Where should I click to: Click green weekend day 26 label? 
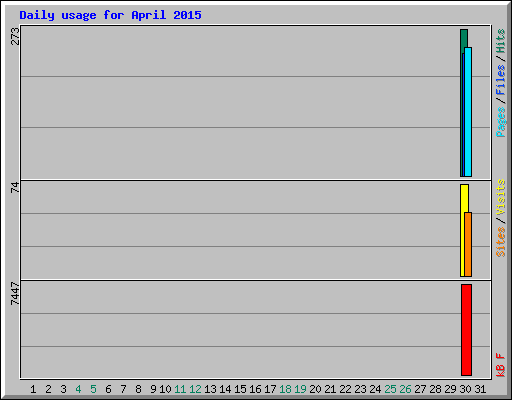(x=405, y=389)
